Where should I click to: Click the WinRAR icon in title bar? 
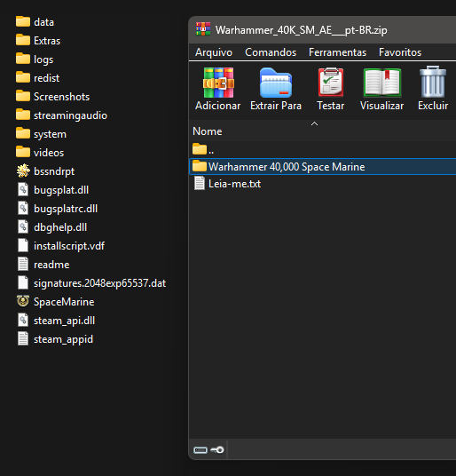[203, 29]
